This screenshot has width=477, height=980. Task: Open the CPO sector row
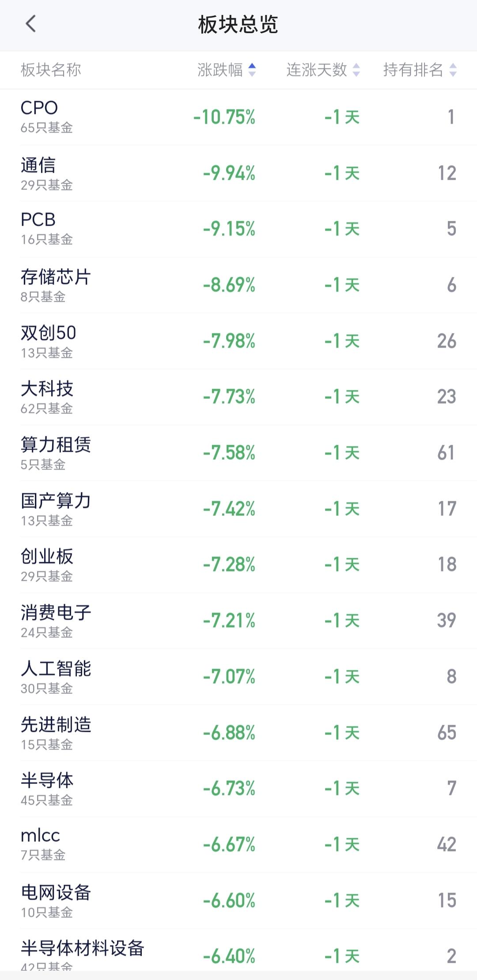tap(238, 117)
